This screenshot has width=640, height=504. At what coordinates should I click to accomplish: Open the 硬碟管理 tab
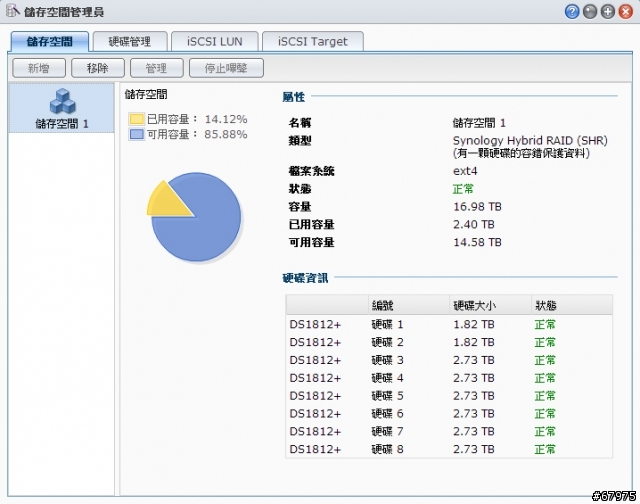[130, 42]
